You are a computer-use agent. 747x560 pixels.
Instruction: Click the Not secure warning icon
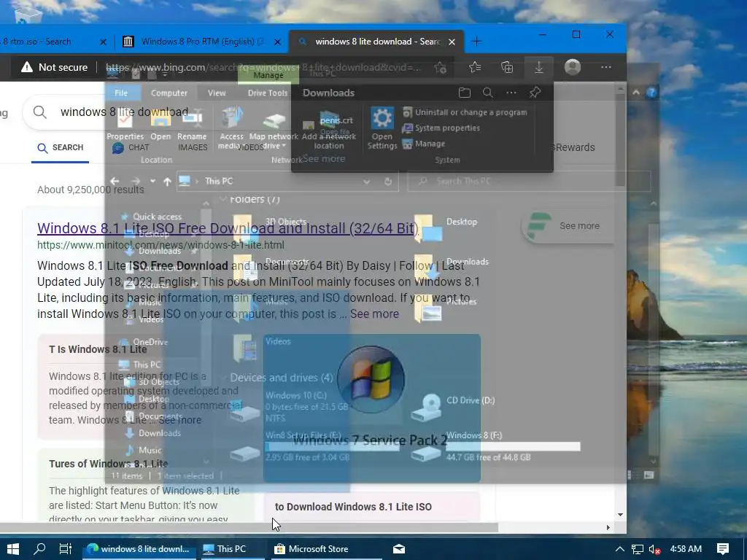pos(27,67)
